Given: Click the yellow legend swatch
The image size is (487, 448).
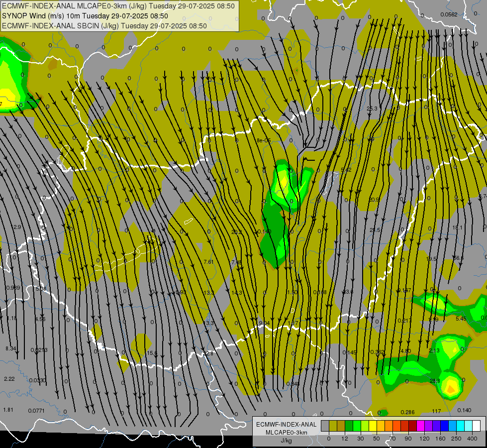Looking at the screenshot, I should point(373,426).
